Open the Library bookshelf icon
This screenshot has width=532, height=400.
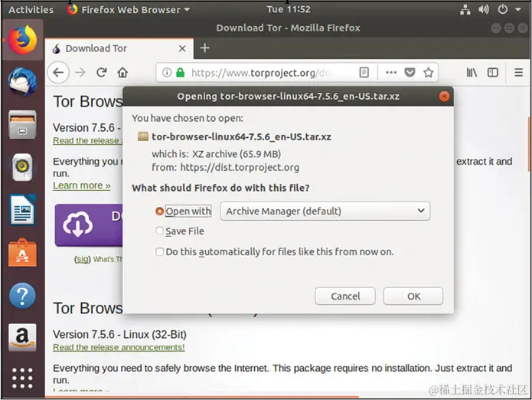tap(472, 72)
